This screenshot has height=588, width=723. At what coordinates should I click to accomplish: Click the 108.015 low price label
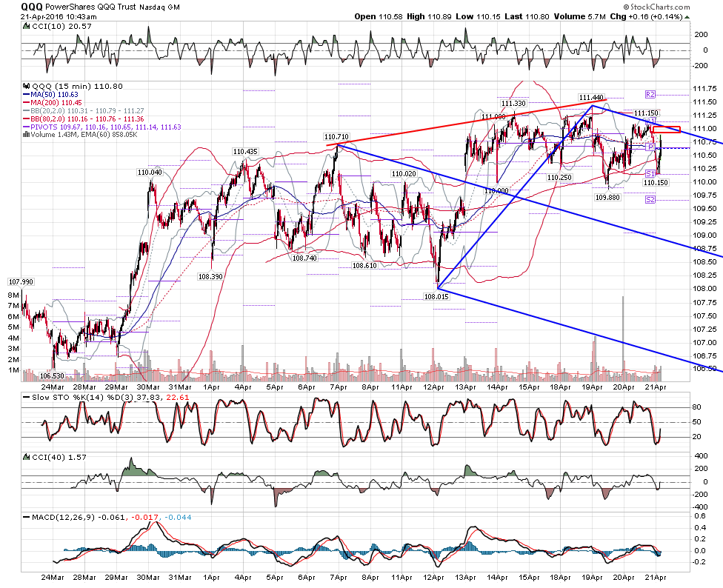tap(436, 296)
